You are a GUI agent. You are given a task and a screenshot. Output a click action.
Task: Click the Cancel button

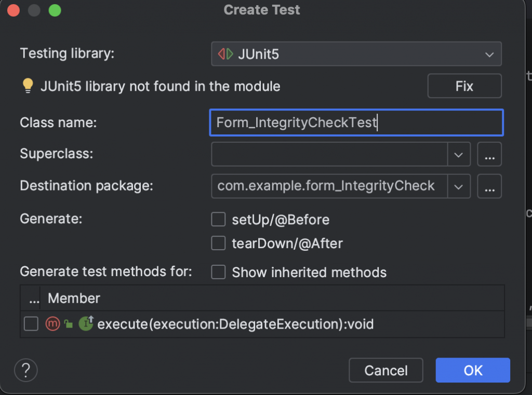tap(385, 370)
